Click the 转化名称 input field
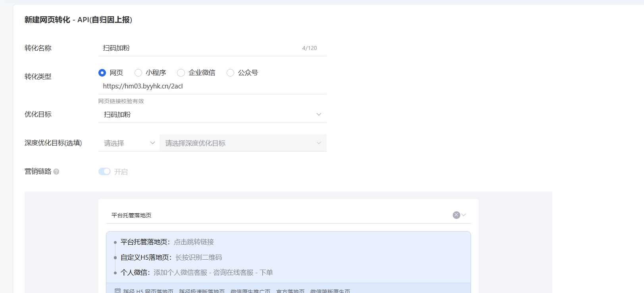The height and width of the screenshot is (293, 644). 198,48
